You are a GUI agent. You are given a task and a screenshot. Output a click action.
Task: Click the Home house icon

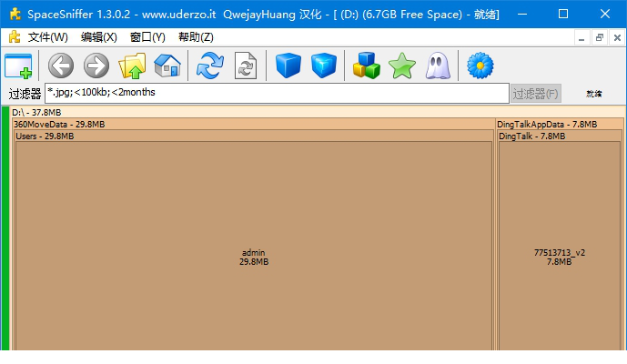pyautogui.click(x=167, y=66)
